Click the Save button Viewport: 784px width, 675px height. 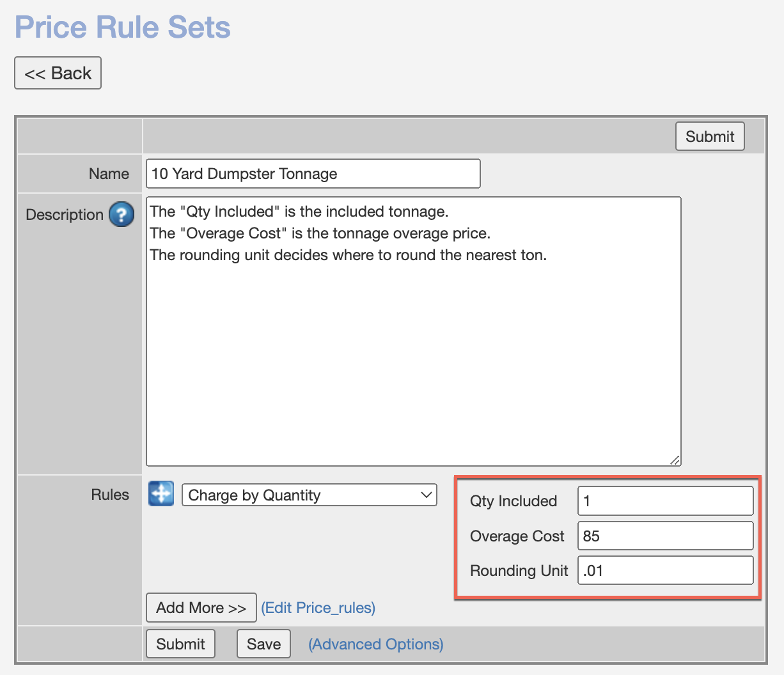(x=263, y=644)
